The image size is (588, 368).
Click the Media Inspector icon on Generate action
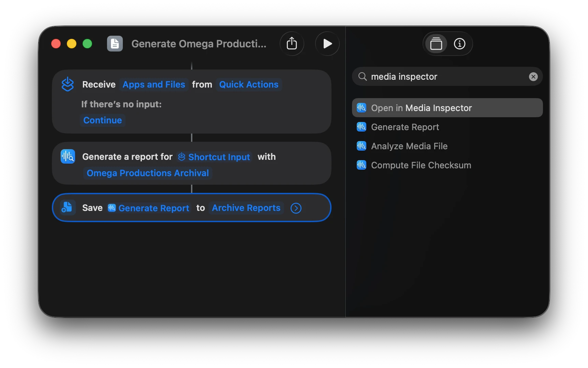click(x=68, y=156)
